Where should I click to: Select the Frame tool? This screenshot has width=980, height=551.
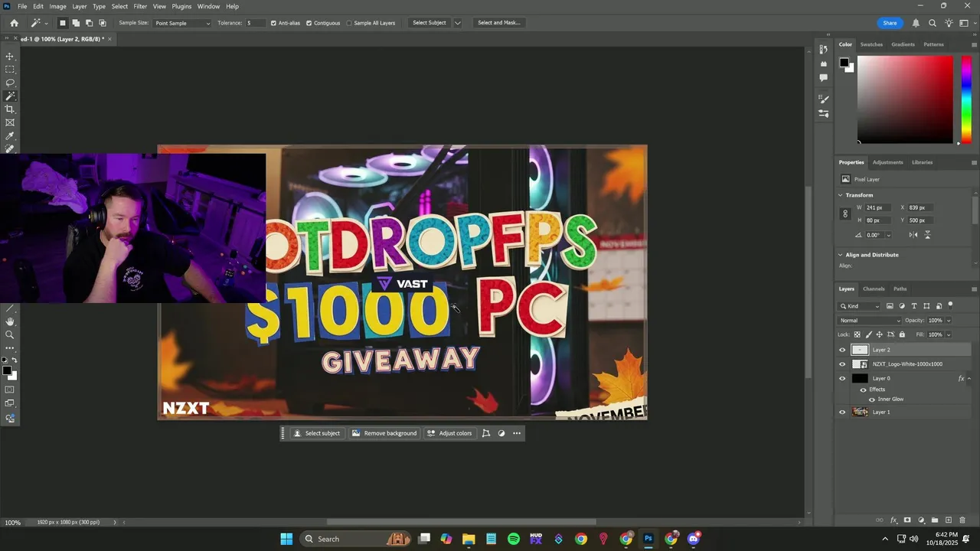click(x=10, y=122)
